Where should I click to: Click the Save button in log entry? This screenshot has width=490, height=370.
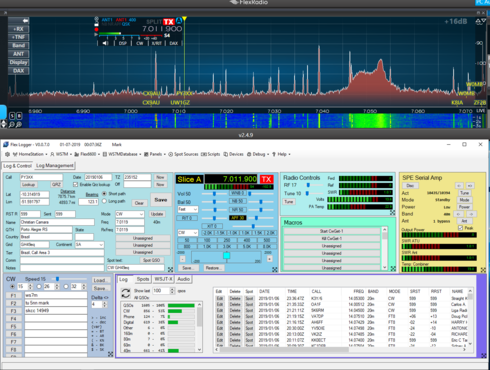[161, 200]
